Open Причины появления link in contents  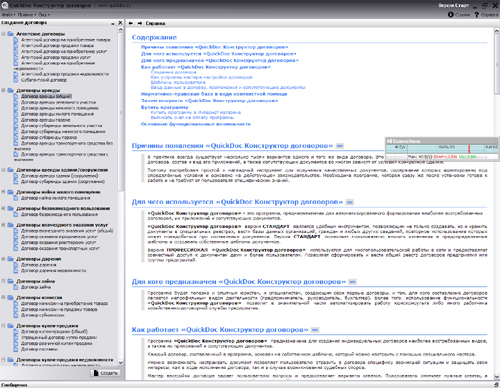click(214, 47)
